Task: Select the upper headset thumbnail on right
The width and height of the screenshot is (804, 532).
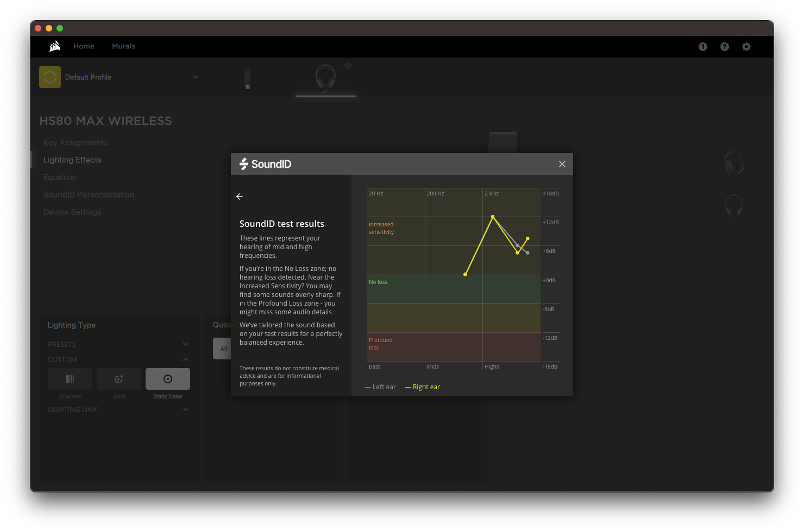Action: [734, 163]
